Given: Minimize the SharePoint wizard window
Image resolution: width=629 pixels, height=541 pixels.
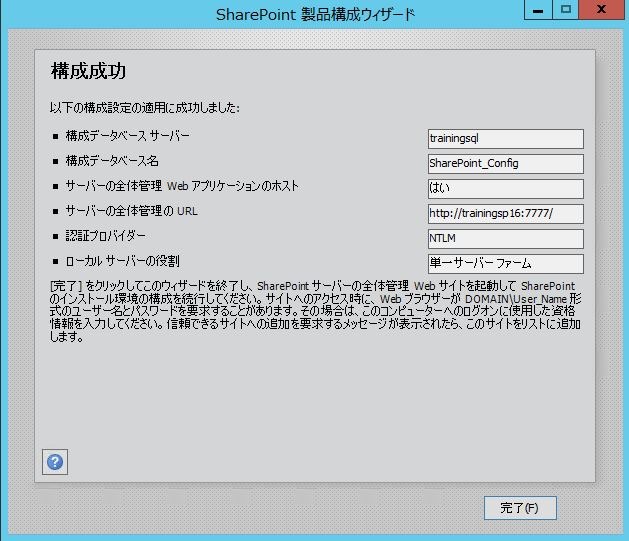Looking at the screenshot, I should (538, 10).
